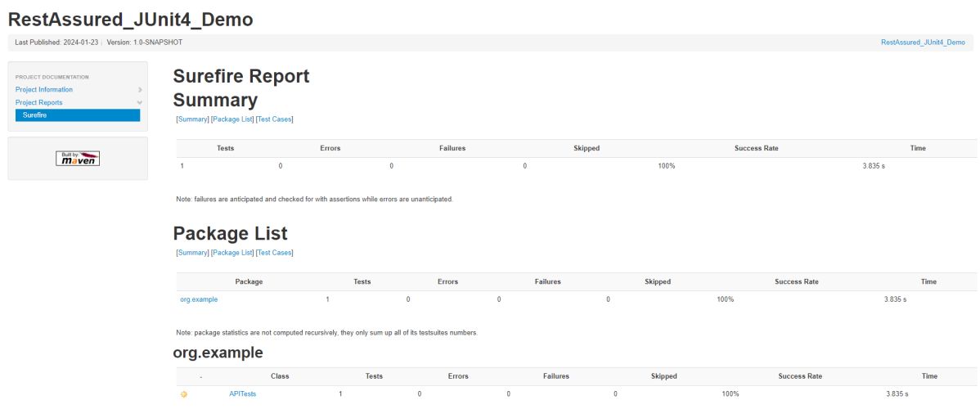Click Test Cases link under Package List heading
Viewport: 980px width, 418px height.
coord(274,253)
